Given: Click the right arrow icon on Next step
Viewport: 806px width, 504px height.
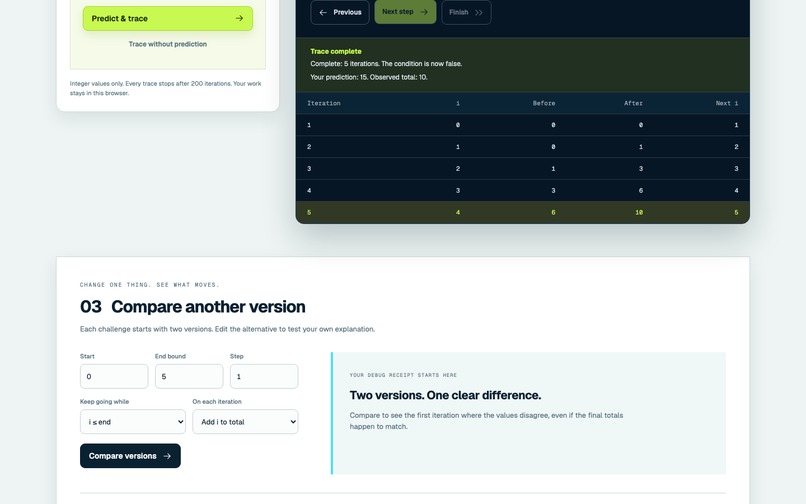Looking at the screenshot, I should pyautogui.click(x=424, y=12).
